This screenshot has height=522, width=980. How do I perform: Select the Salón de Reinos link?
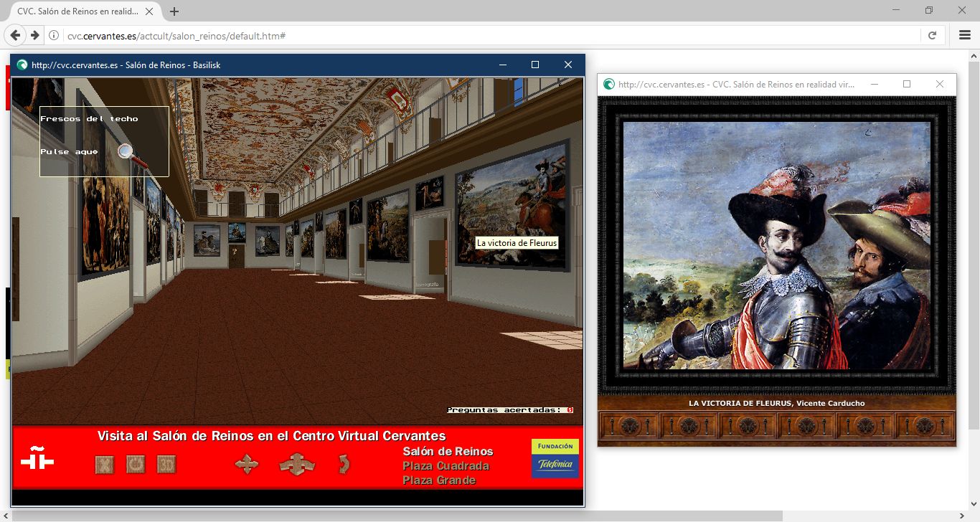point(448,451)
